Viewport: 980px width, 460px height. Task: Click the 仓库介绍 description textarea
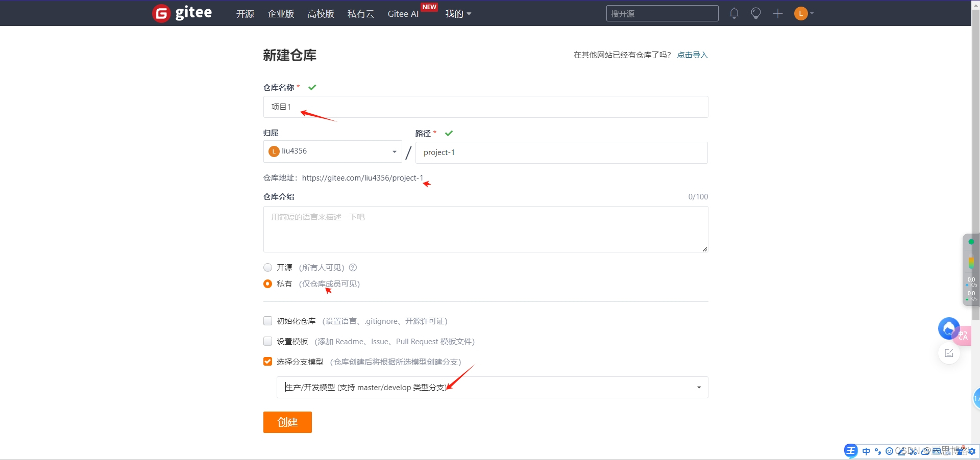485,229
